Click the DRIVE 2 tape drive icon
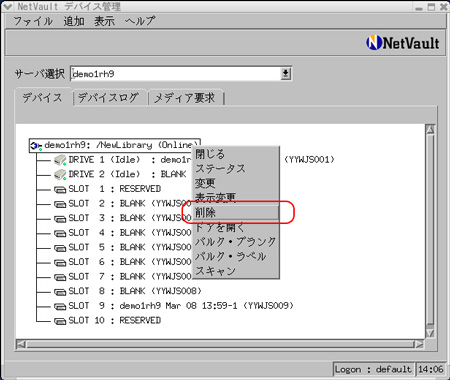The width and height of the screenshot is (450, 380). 60,175
